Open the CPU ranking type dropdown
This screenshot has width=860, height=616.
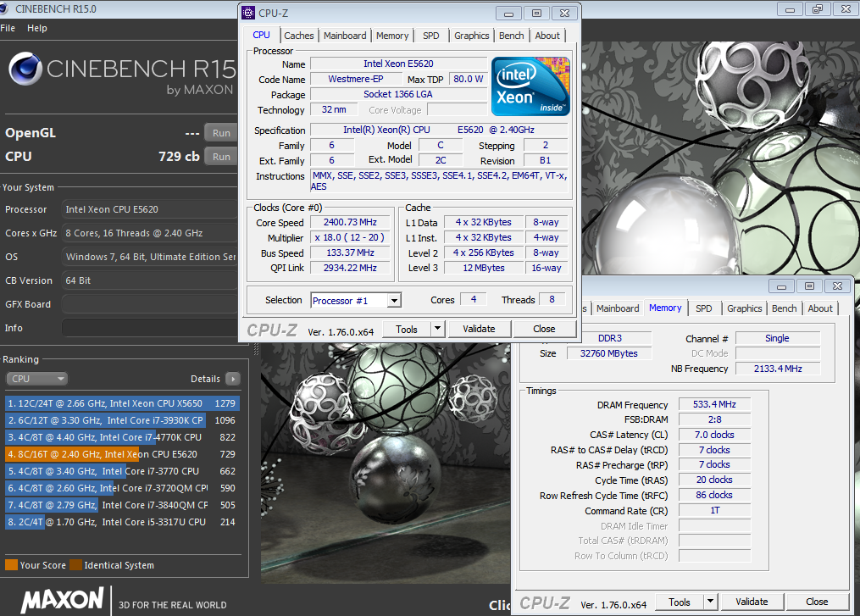(36, 379)
